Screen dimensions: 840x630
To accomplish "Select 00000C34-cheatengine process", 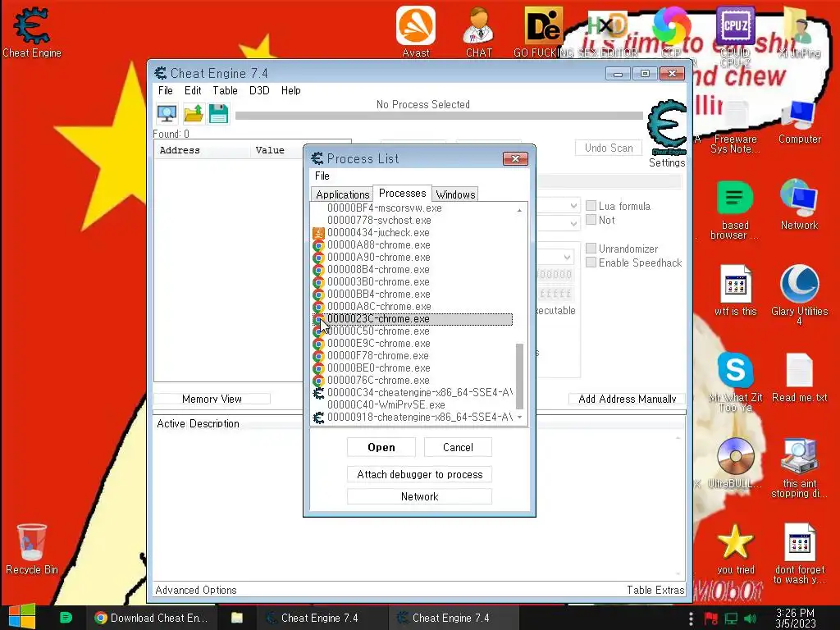I will pyautogui.click(x=413, y=392).
